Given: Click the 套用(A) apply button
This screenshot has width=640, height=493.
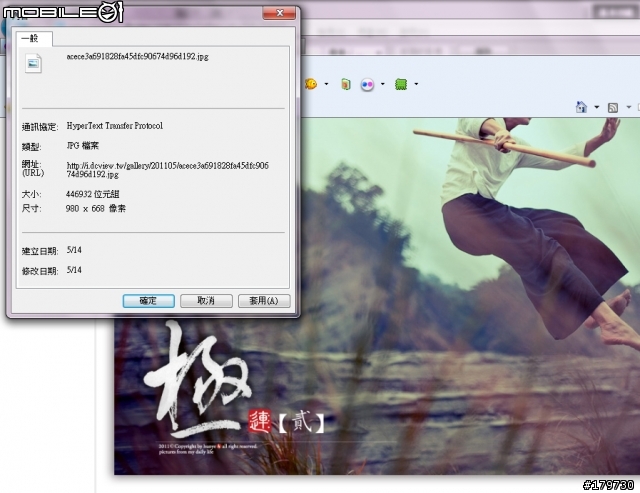Looking at the screenshot, I should [264, 301].
